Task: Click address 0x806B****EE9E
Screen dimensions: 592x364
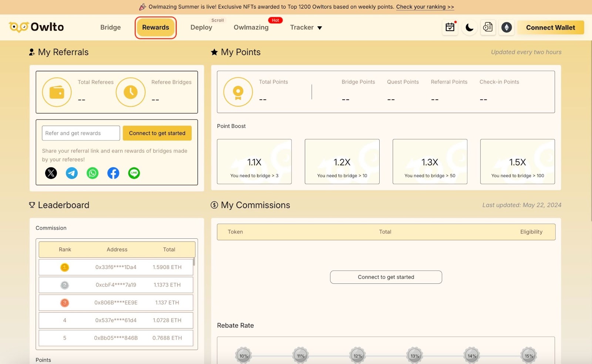Action: (x=116, y=303)
